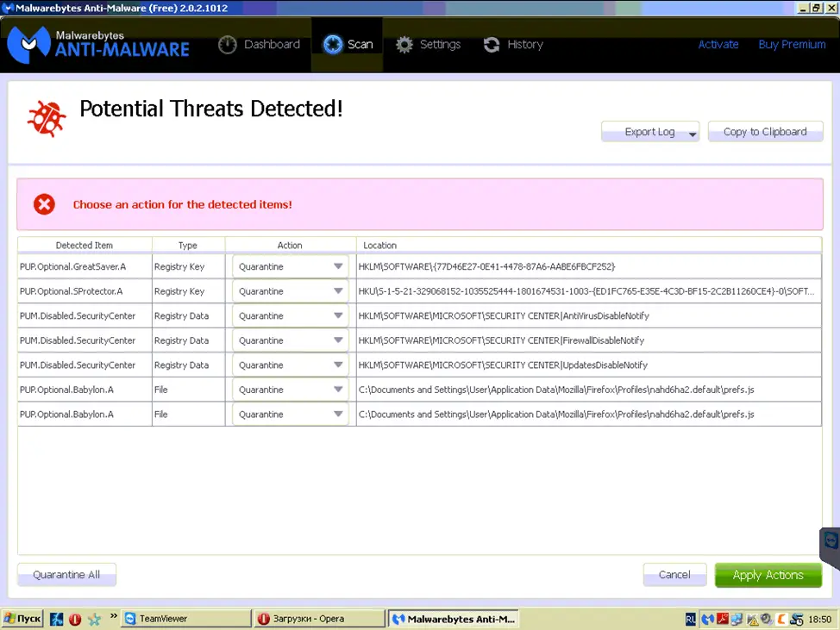This screenshot has width=840, height=630.
Task: Click the Buy Premium link
Action: coord(792,45)
